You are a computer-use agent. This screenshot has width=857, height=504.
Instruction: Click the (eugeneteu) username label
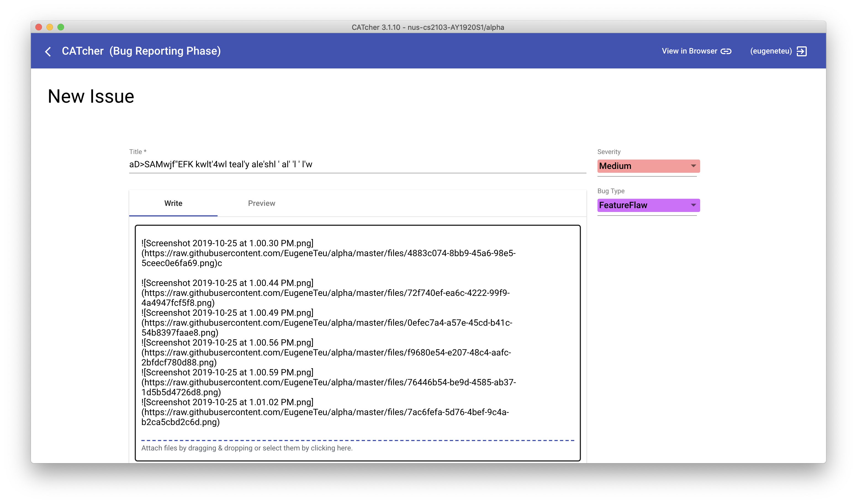pos(771,51)
